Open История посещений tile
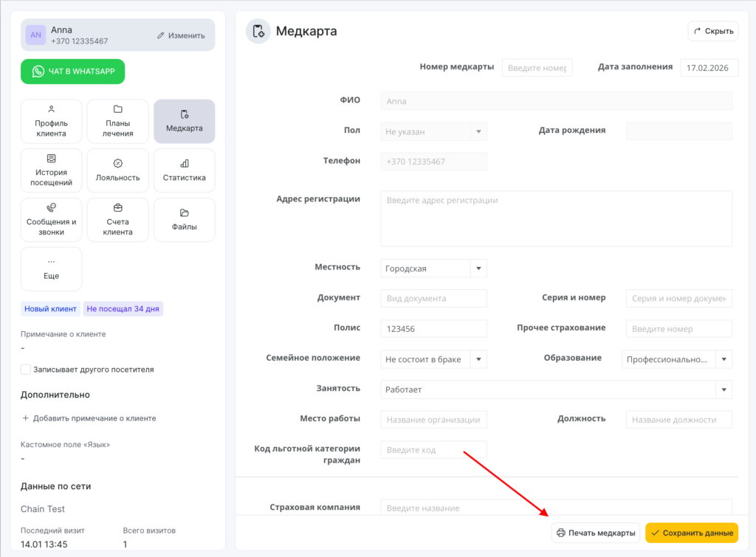The image size is (756, 557). [51, 170]
